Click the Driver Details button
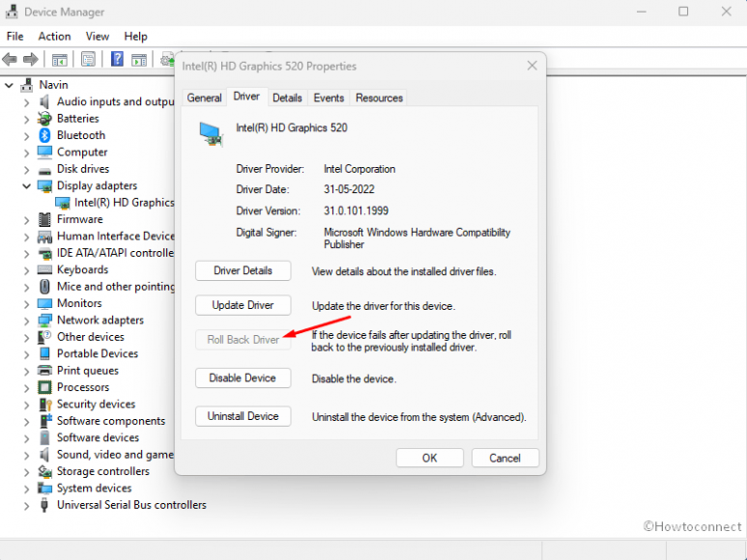Image resolution: width=747 pixels, height=560 pixels. click(243, 270)
